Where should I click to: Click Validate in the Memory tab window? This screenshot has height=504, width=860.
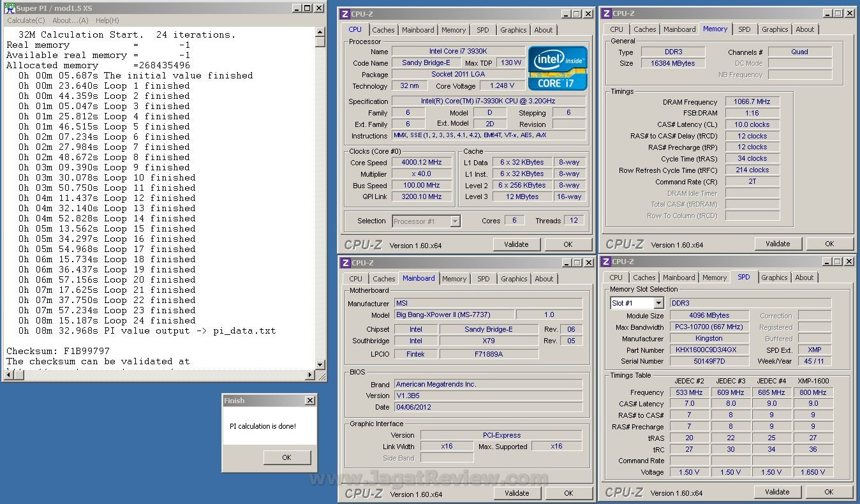(778, 244)
